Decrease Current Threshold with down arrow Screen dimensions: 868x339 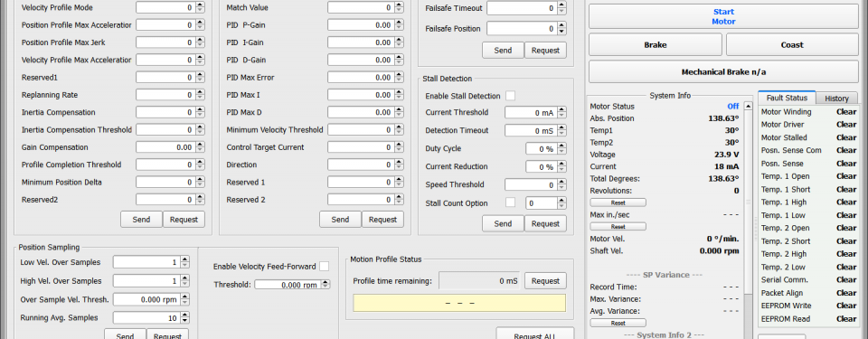[562, 115]
